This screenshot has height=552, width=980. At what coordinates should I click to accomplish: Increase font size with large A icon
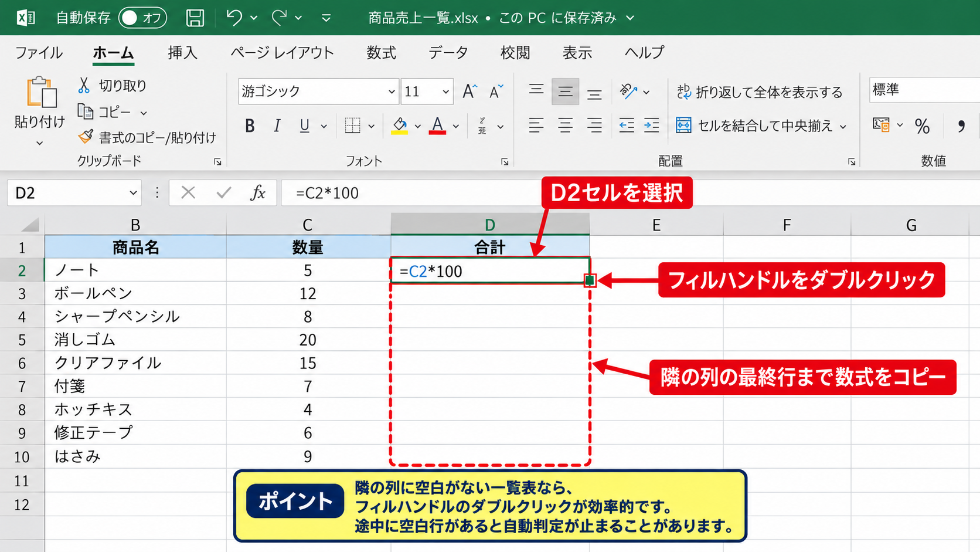[x=469, y=92]
